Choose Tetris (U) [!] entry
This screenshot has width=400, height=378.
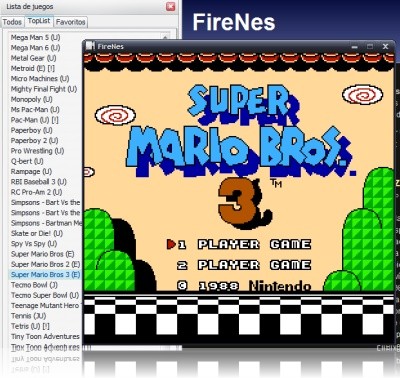point(30,326)
